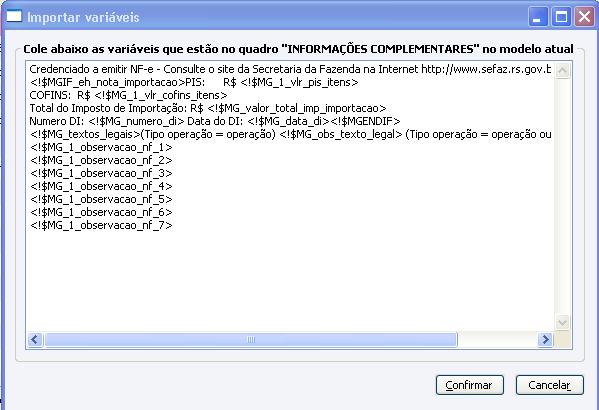The height and width of the screenshot is (410, 599).
Task: Click the line <!$MG_1_observacao_nf_4>
Action: coord(101,186)
